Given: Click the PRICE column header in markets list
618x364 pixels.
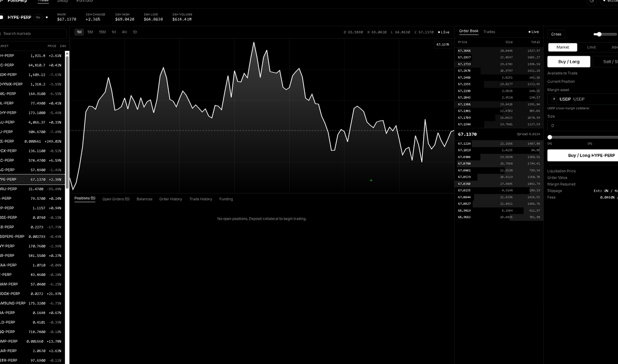Looking at the screenshot, I should [x=51, y=46].
